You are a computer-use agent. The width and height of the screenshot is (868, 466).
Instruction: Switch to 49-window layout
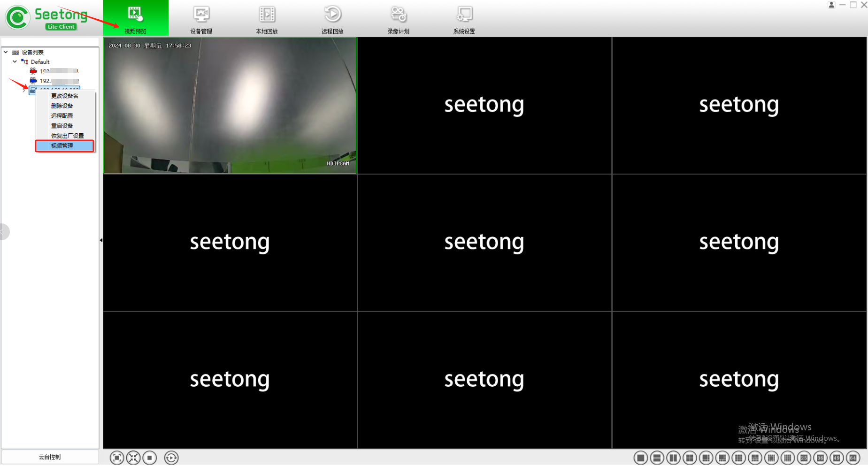(837, 458)
